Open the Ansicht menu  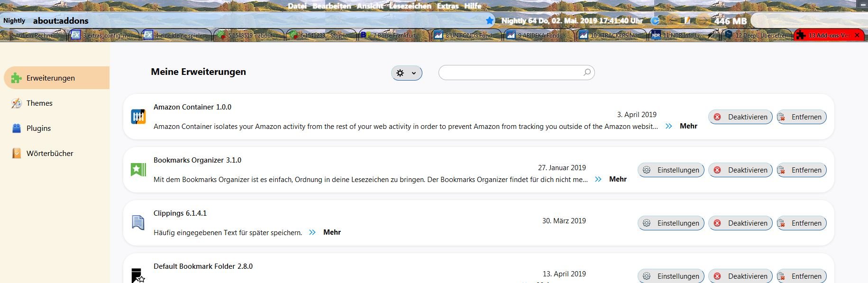click(x=370, y=6)
